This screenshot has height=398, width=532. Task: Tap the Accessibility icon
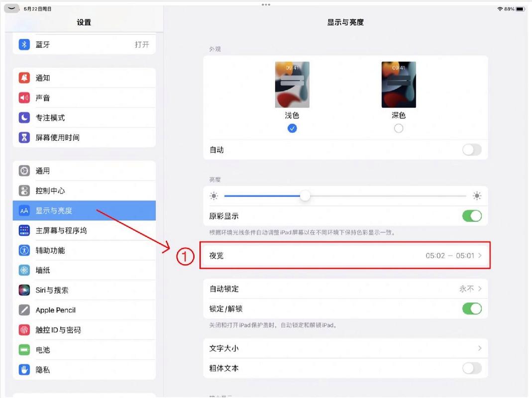(24, 250)
